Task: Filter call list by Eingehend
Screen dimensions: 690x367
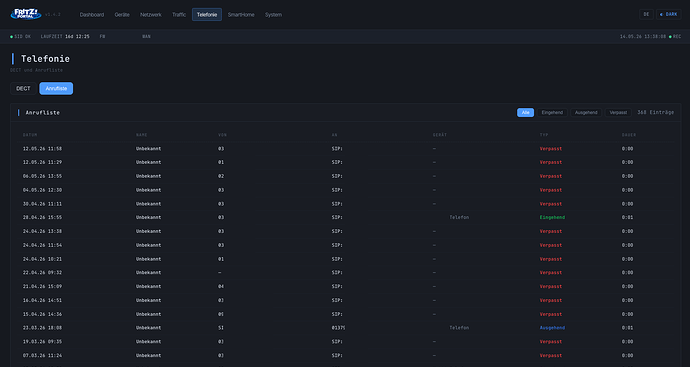Action: point(552,113)
